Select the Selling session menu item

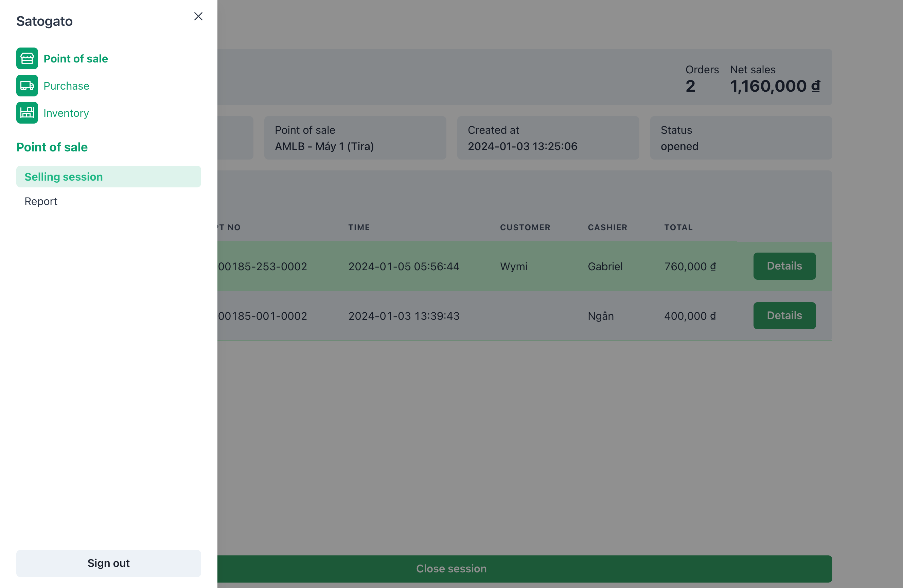108,177
